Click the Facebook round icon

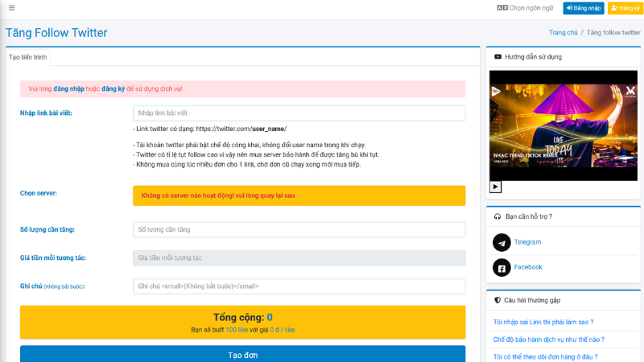coord(502,268)
